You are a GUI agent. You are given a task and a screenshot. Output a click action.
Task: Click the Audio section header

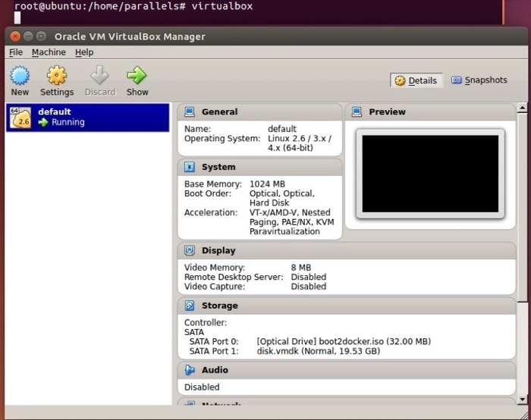click(x=347, y=370)
